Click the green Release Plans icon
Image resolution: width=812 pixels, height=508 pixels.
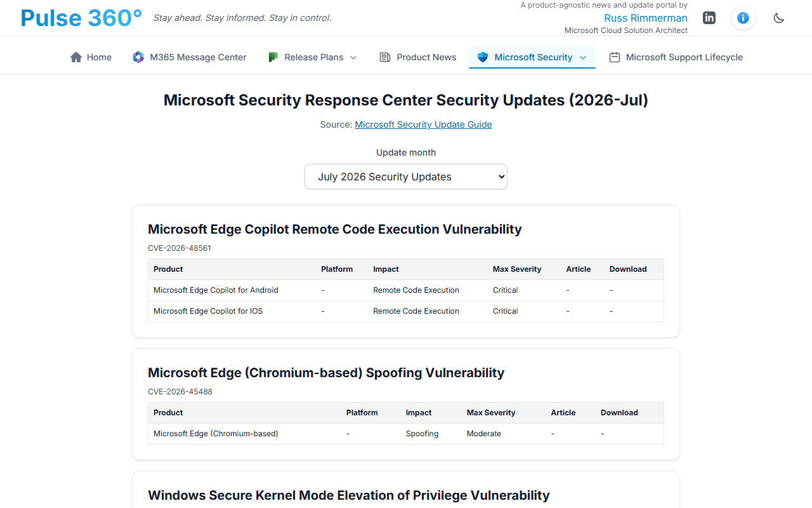coord(273,57)
